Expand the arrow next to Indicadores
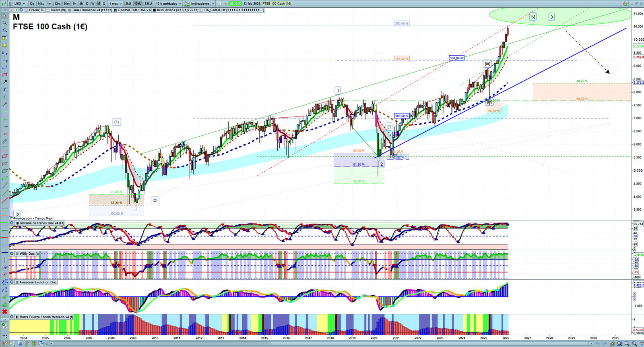 coord(212,4)
